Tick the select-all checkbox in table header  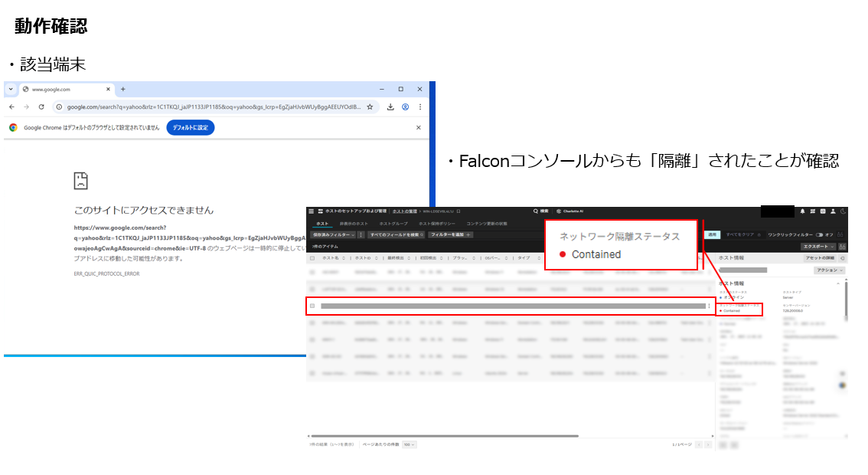312,258
